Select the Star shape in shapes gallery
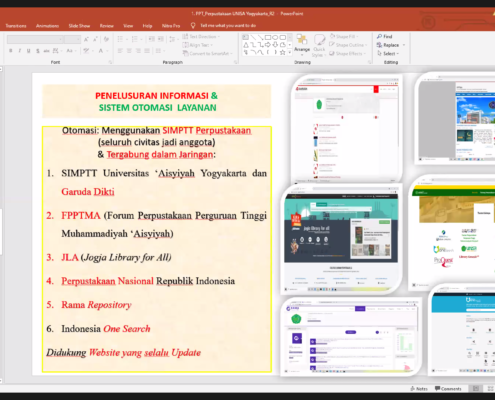This screenshot has height=400, width=495. click(x=283, y=52)
